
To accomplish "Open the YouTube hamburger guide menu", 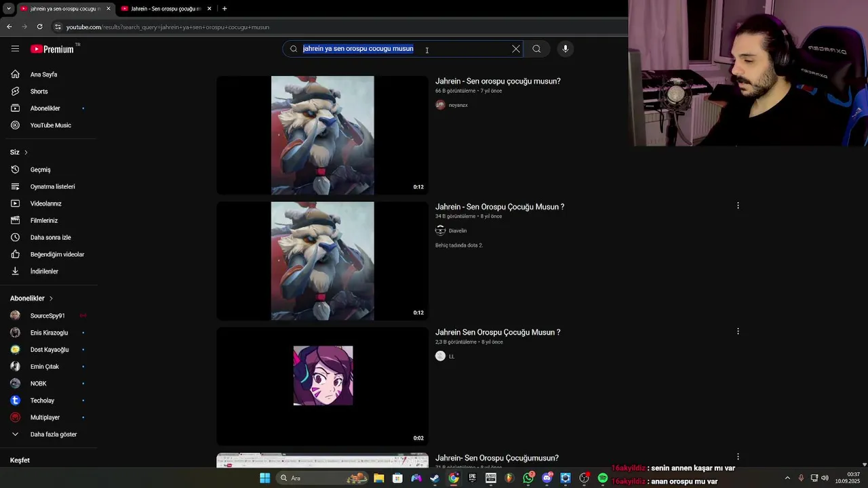I will tap(15, 49).
